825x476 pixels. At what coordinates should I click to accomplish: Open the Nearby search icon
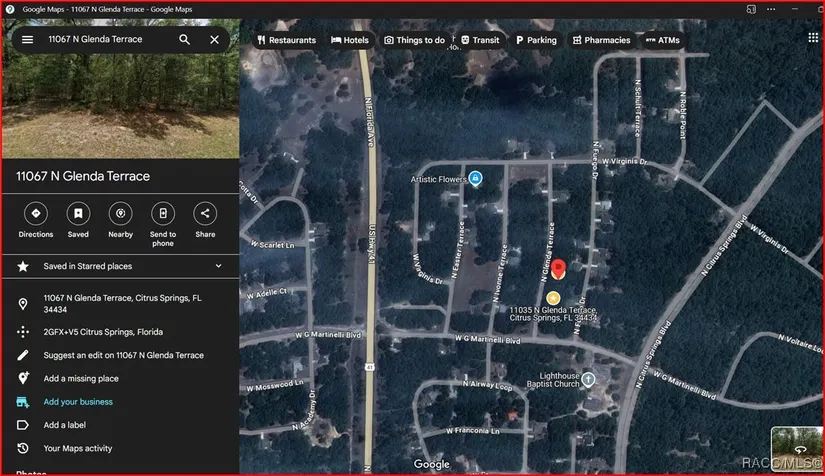pyautogui.click(x=120, y=214)
